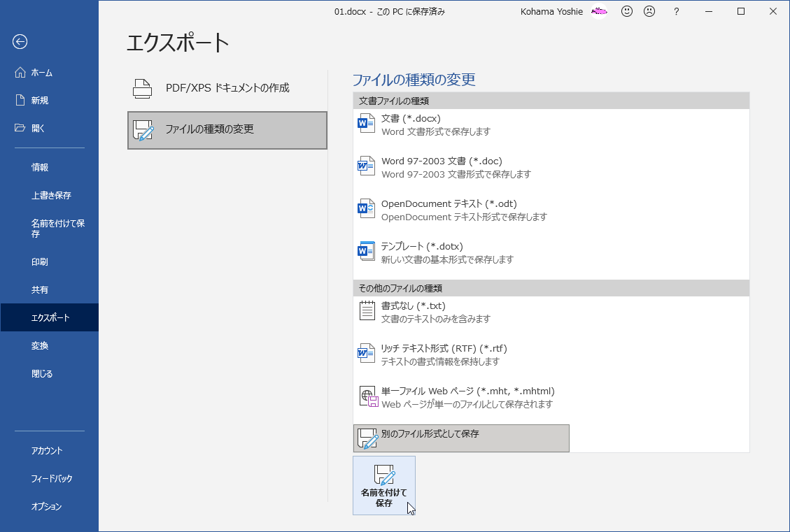This screenshot has width=790, height=532.
Task: Click the OpenDocument odt icon
Action: 366,208
